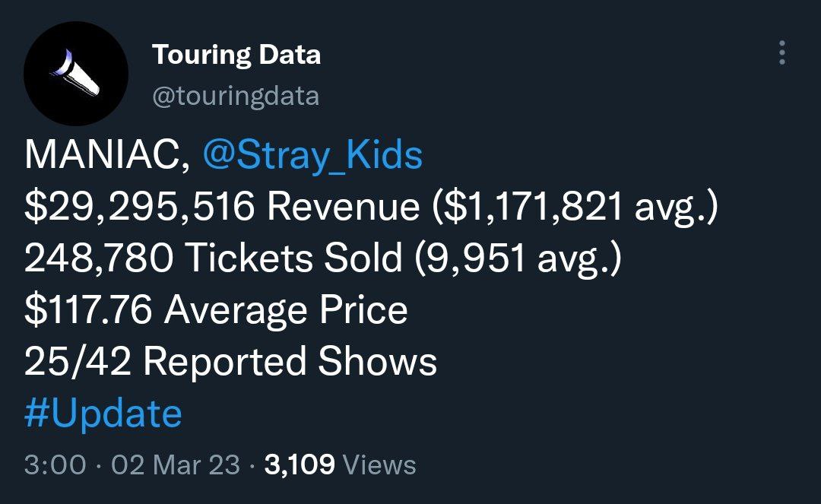821x504 pixels.
Task: Open the #Update hashtag
Action: coord(103,414)
